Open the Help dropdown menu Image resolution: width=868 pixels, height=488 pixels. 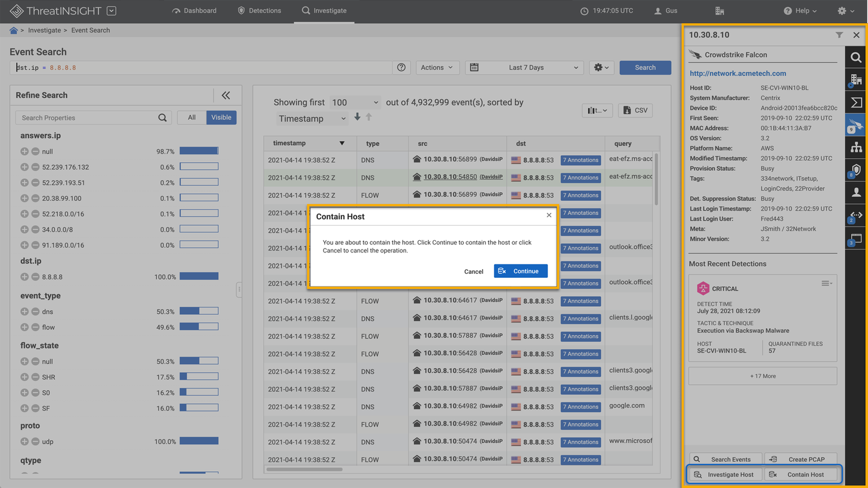click(x=800, y=10)
